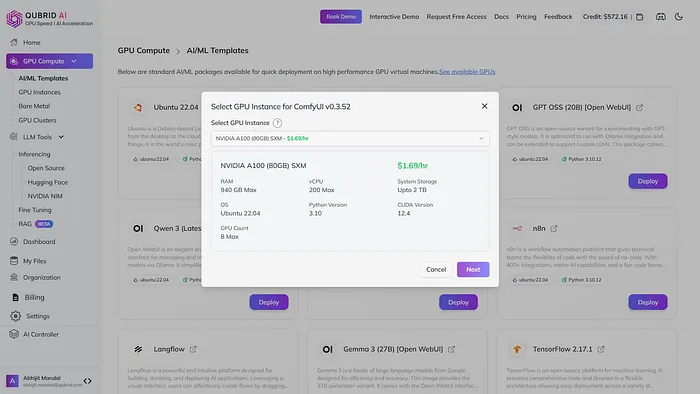Screen dimensions: 700x394
Task: Open Feedback link in header
Action: coord(558,17)
